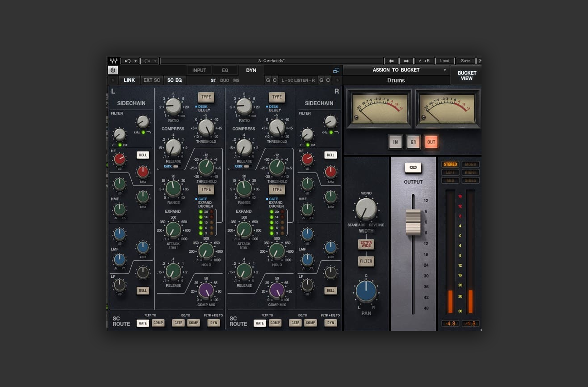The width and height of the screenshot is (588, 387).
Task: Click the left expander HOLD knob
Action: point(206,251)
